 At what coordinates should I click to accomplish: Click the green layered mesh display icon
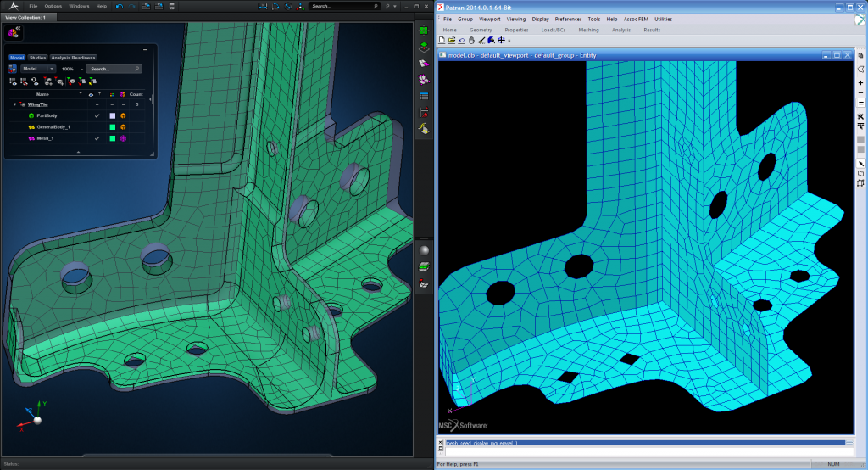(x=424, y=266)
